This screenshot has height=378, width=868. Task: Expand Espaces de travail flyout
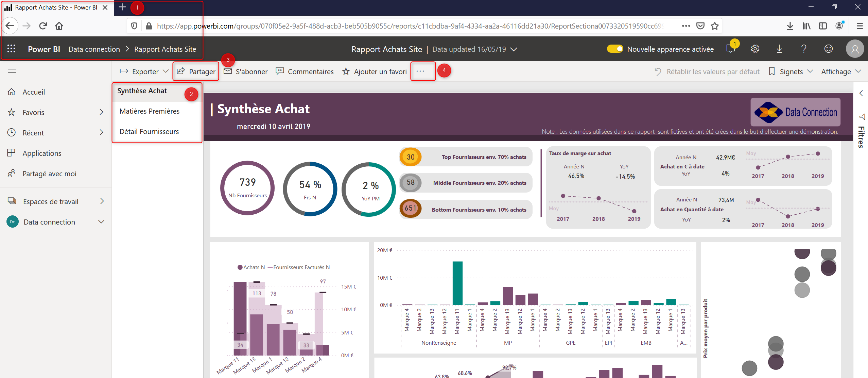[x=102, y=201]
